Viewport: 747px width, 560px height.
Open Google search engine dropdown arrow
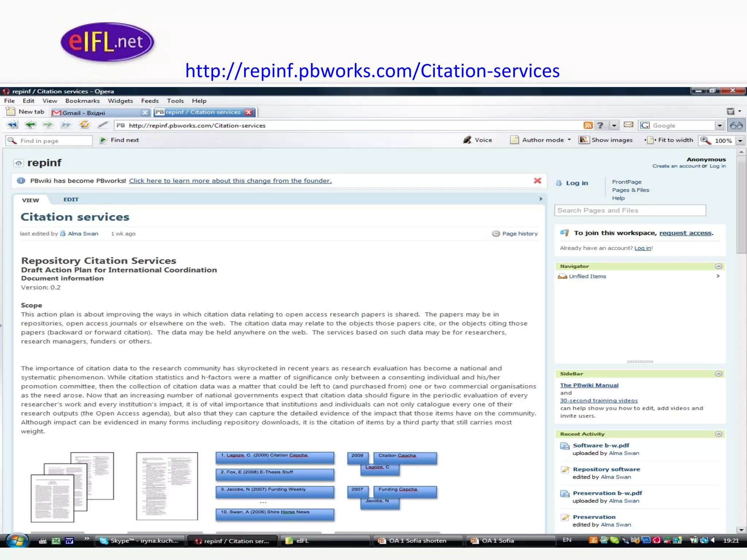[x=719, y=125]
